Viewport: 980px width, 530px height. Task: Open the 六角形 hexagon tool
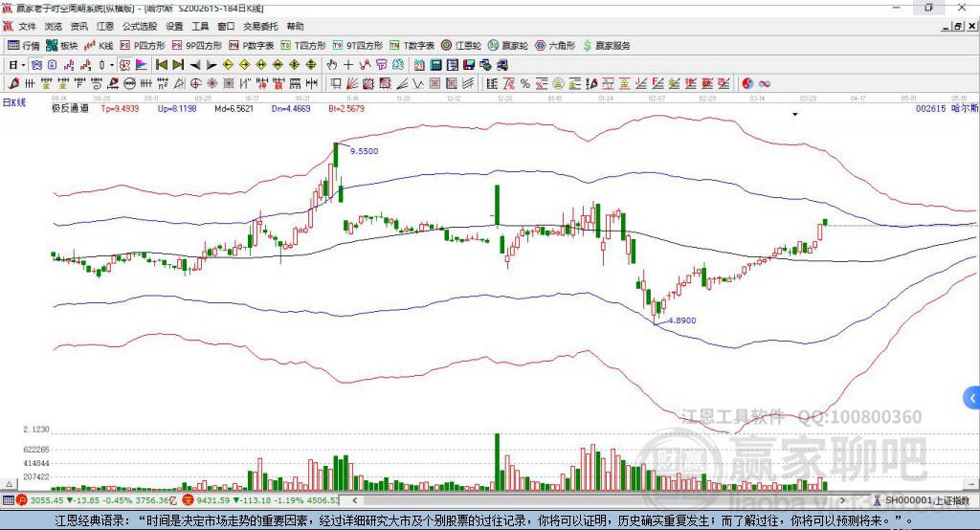555,46
